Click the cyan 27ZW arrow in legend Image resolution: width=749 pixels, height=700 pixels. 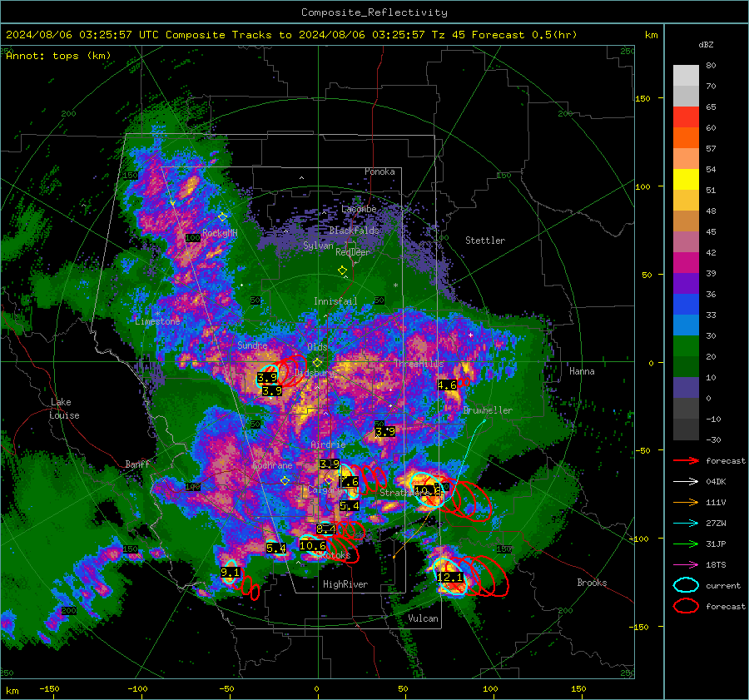pos(686,524)
